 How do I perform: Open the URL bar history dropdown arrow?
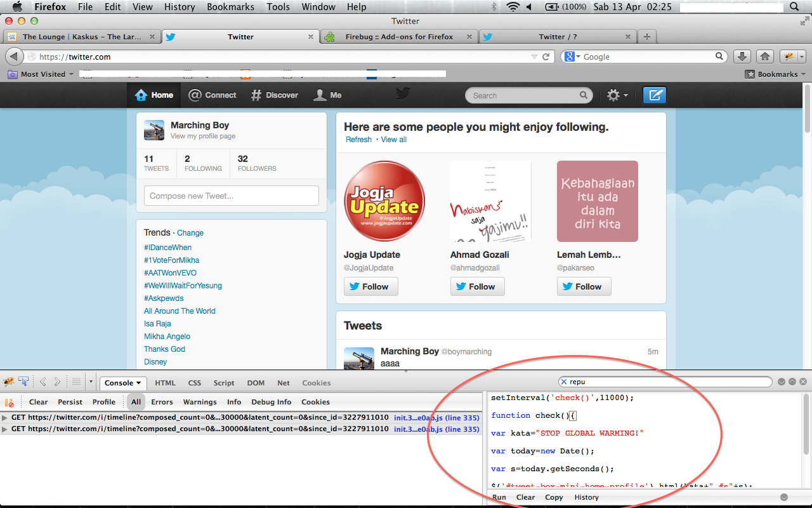(534, 57)
